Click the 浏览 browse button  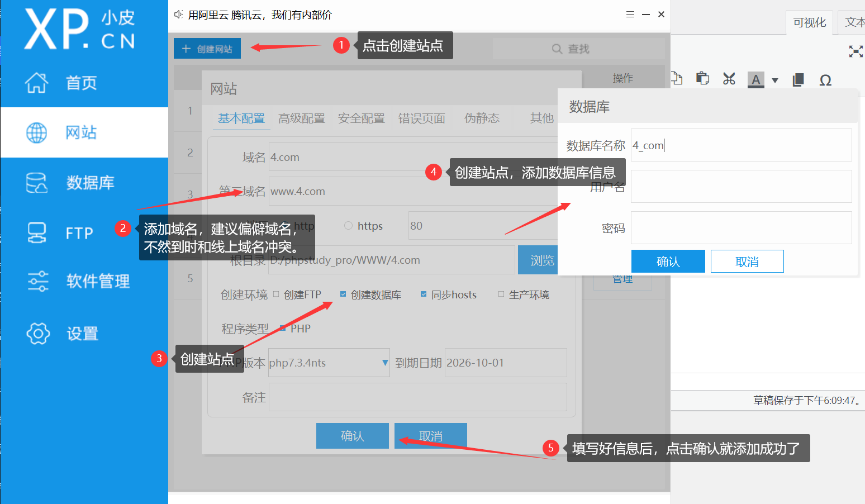(538, 260)
